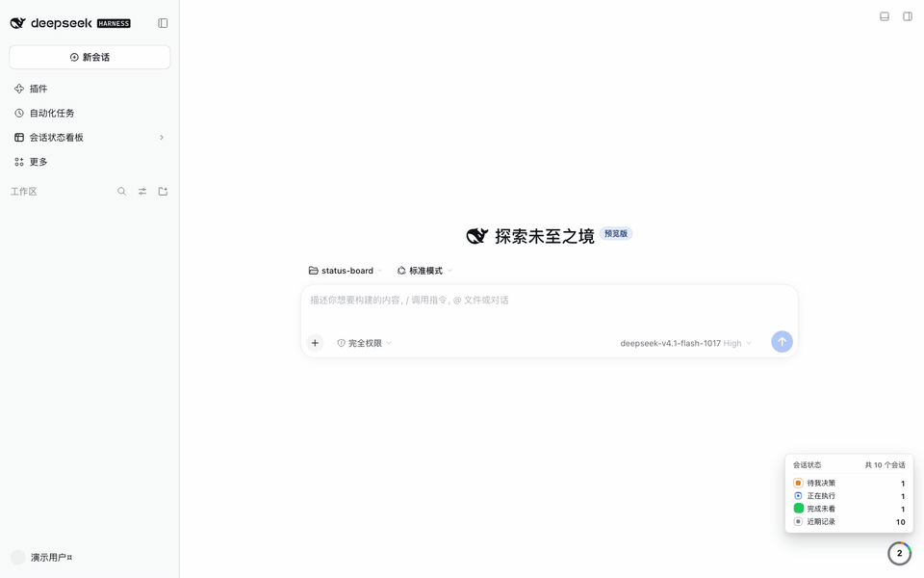
Task: Select the 待我决策 status row
Action: pos(849,483)
